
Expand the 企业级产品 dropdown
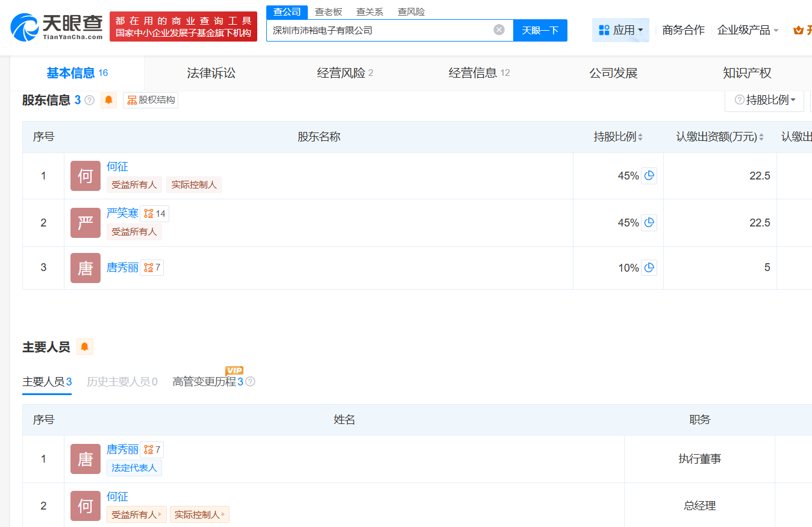point(748,30)
